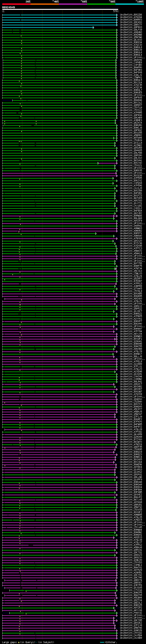146x644 pixels.
Task: Open hit UniRef100_Q9SU59
Action: tap(131, 148)
